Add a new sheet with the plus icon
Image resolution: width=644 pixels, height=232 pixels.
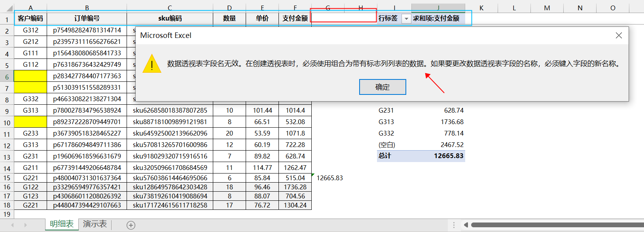point(131,225)
